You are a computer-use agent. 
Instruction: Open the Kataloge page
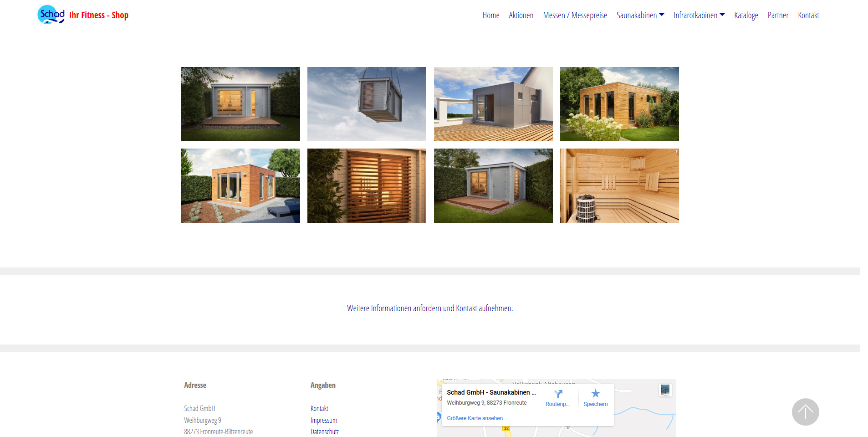pyautogui.click(x=745, y=15)
